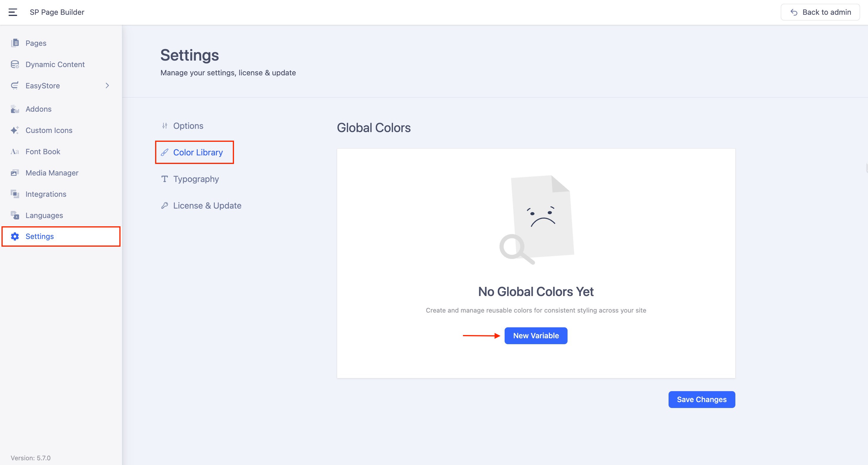Click the Pages sidebar icon
This screenshot has width=868, height=465.
[15, 43]
